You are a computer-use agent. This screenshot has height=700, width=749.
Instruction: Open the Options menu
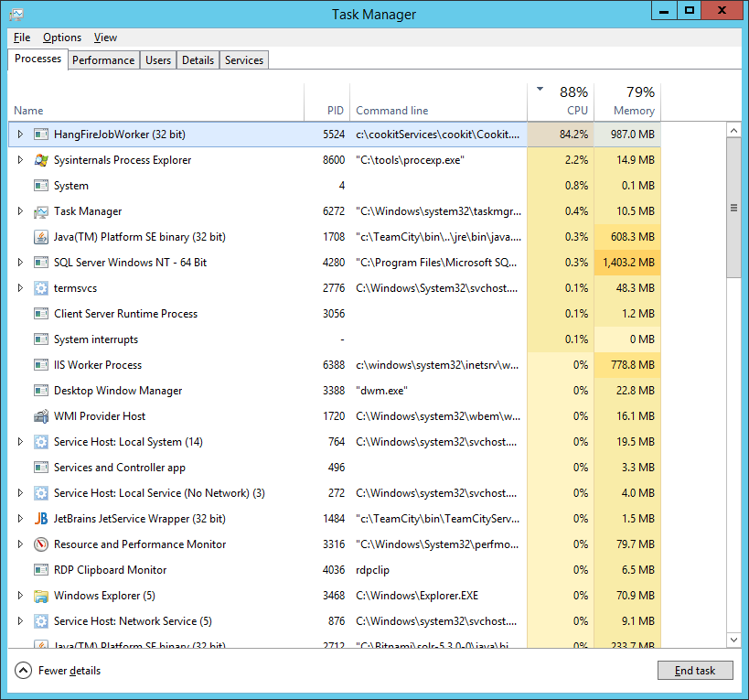click(x=62, y=38)
